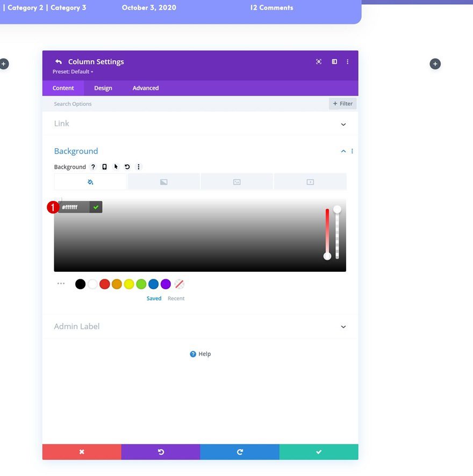Open the Help link
The image size is (473, 476).
point(200,354)
